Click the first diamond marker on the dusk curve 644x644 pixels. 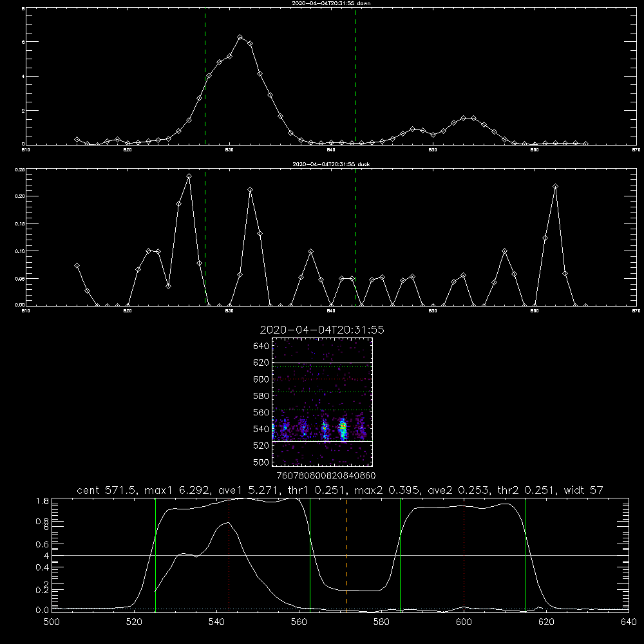click(77, 266)
